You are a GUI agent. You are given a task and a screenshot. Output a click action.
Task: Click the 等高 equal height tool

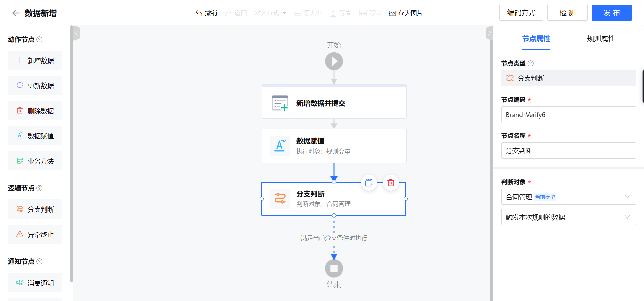tap(341, 13)
